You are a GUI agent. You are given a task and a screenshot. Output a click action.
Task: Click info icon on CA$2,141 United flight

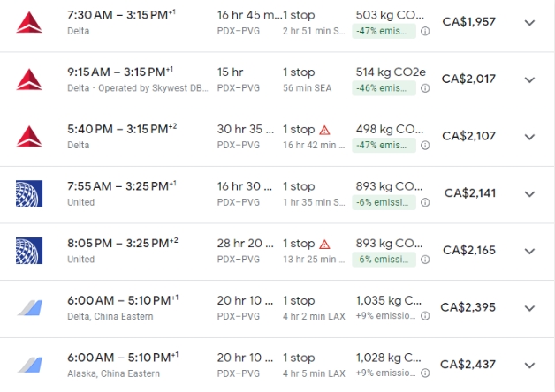(425, 202)
